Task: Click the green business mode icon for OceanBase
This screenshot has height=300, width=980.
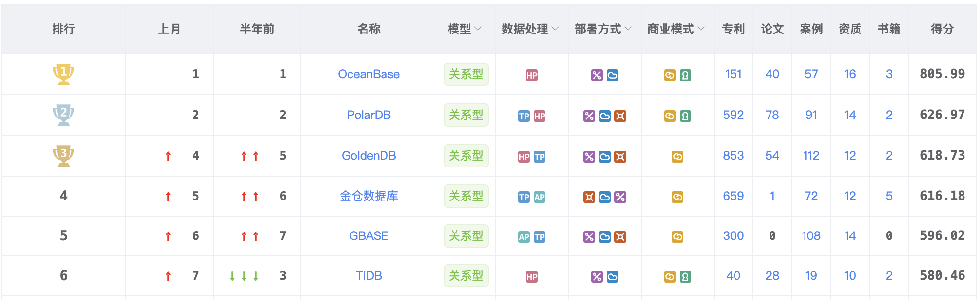Action: tap(685, 75)
